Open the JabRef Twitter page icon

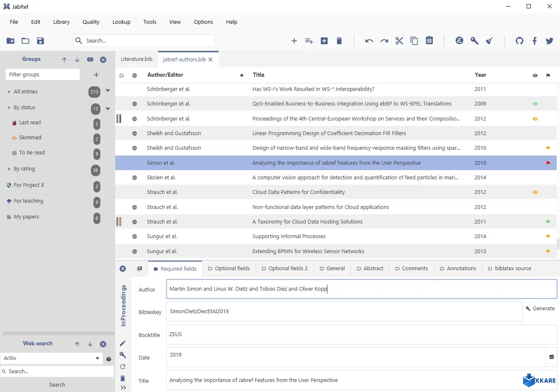pos(550,40)
